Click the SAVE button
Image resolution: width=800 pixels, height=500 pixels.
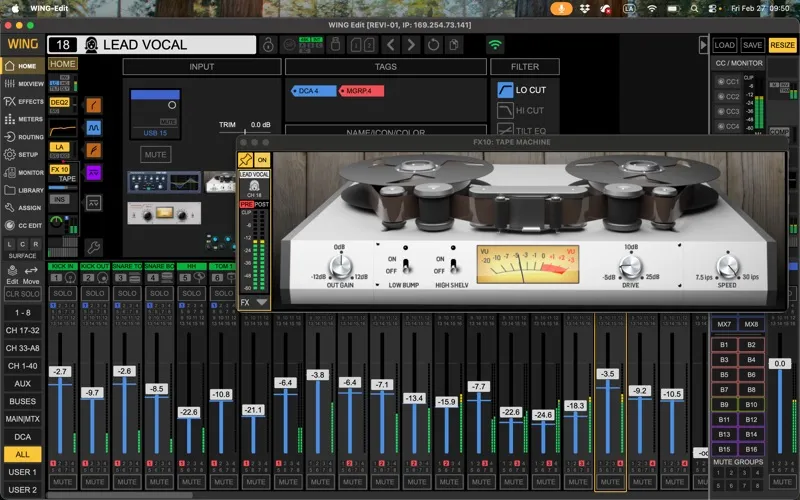752,45
